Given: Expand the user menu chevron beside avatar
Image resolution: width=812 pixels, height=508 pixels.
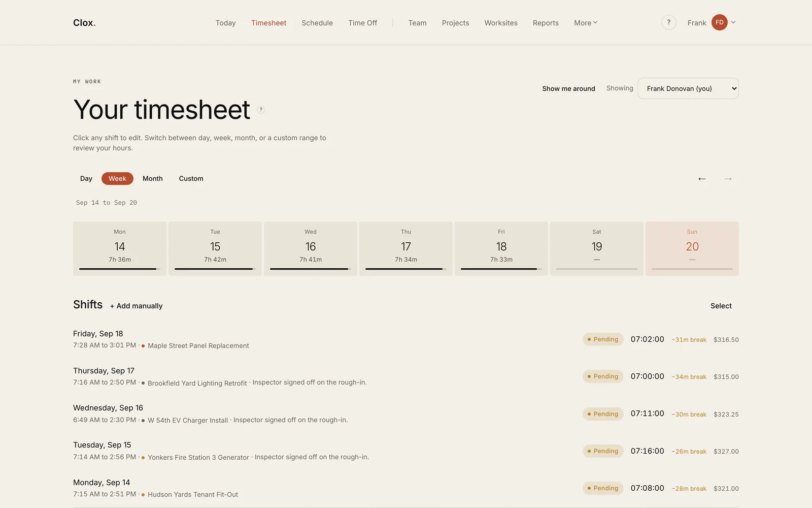Looking at the screenshot, I should [733, 22].
